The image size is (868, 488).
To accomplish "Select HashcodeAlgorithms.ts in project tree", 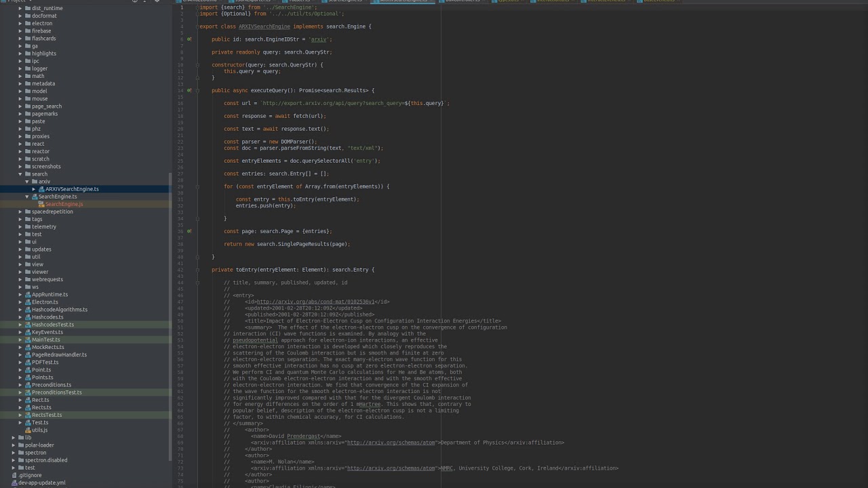I will click(60, 310).
